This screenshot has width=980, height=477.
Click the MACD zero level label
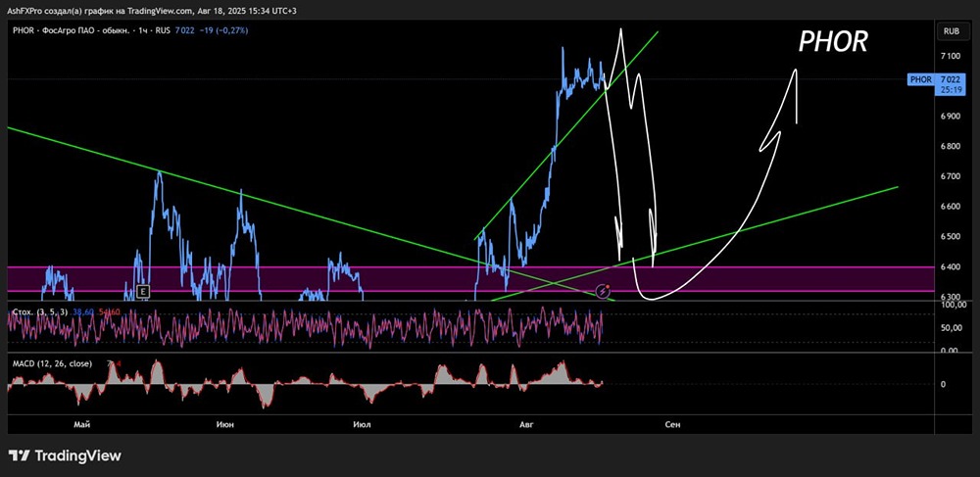coord(943,385)
